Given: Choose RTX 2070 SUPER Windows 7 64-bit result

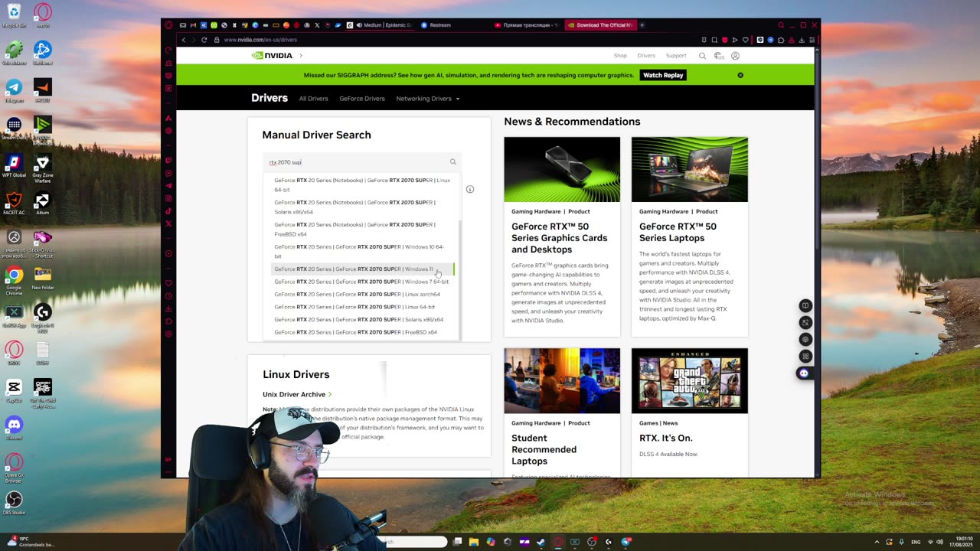Looking at the screenshot, I should coord(363,282).
